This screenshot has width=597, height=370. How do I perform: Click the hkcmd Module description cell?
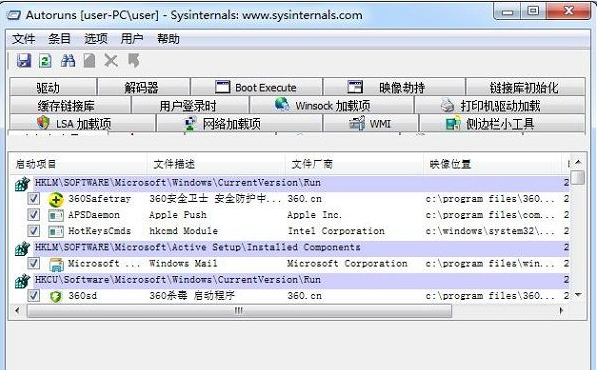point(184,231)
